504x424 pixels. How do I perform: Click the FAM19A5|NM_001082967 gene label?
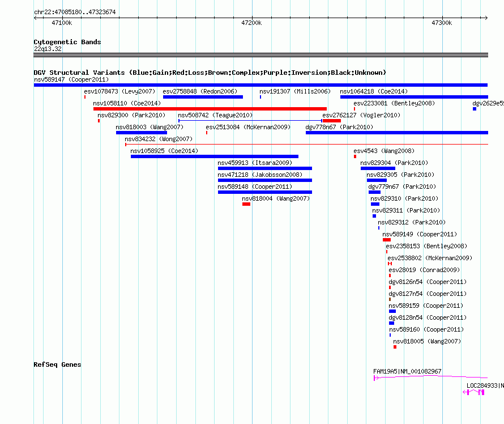click(x=407, y=371)
